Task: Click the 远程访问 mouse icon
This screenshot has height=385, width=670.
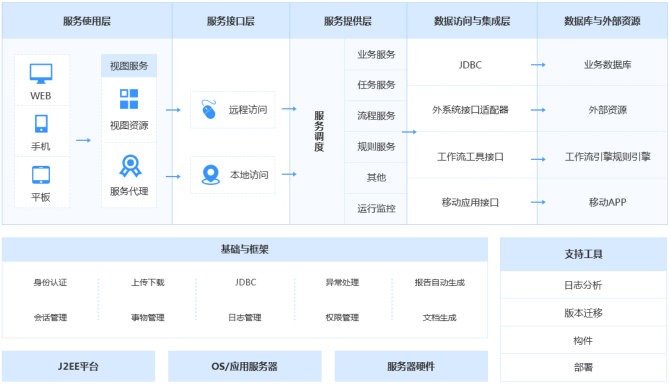Action: pyautogui.click(x=209, y=109)
